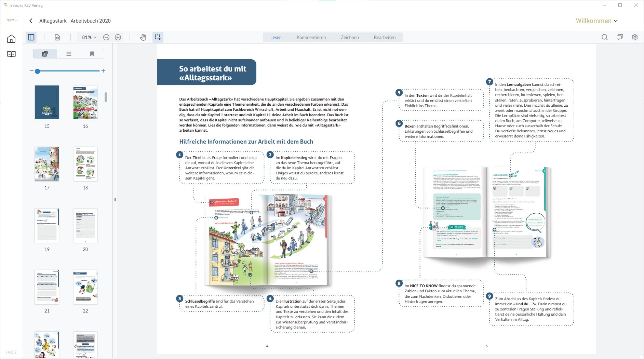Image resolution: width=644 pixels, height=359 pixels.
Task: Open the page layout options icon
Action: pos(57,37)
